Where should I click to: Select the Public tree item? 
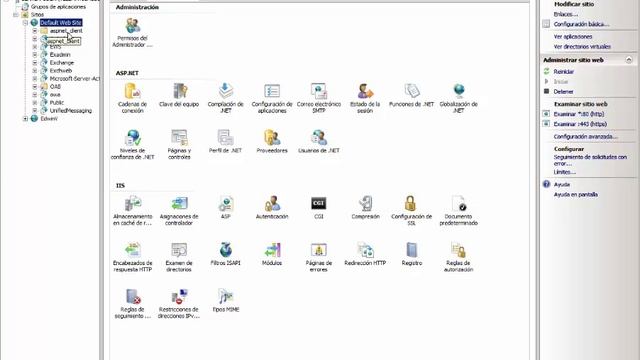(57, 102)
